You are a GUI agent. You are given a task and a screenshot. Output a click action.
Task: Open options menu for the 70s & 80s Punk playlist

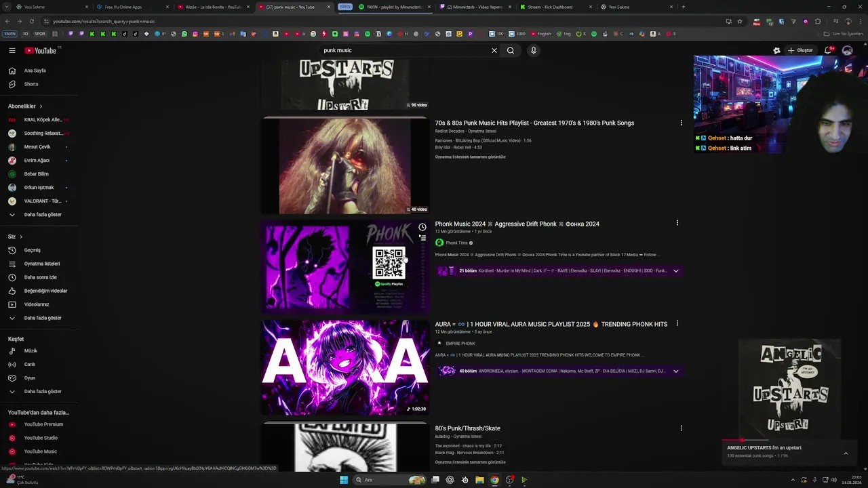[x=681, y=123]
